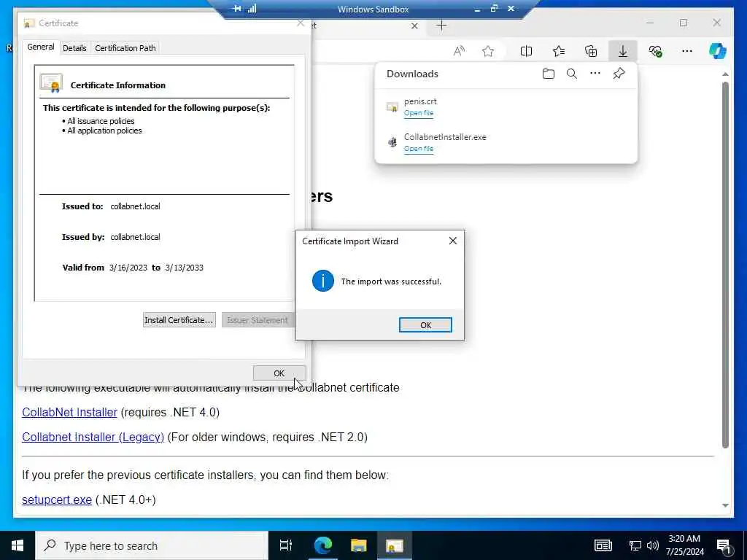The image size is (747, 560).
Task: Open Edge Settings and more menu
Action: tap(686, 51)
